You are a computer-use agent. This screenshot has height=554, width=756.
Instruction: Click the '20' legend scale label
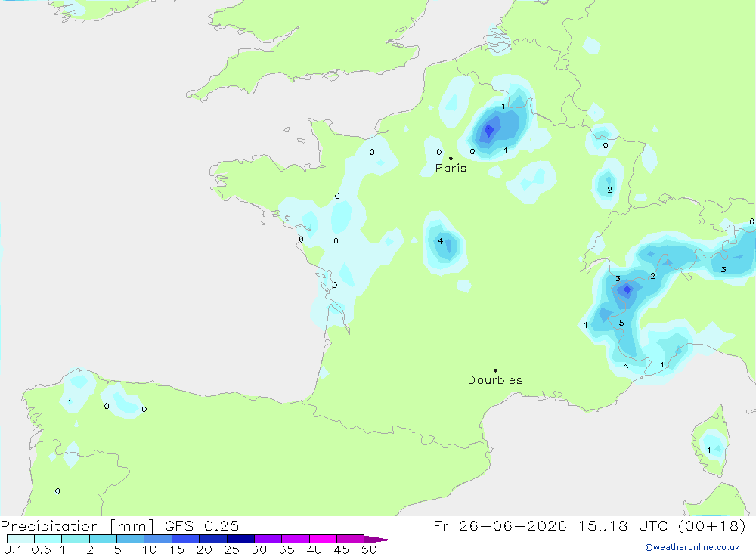point(204,549)
